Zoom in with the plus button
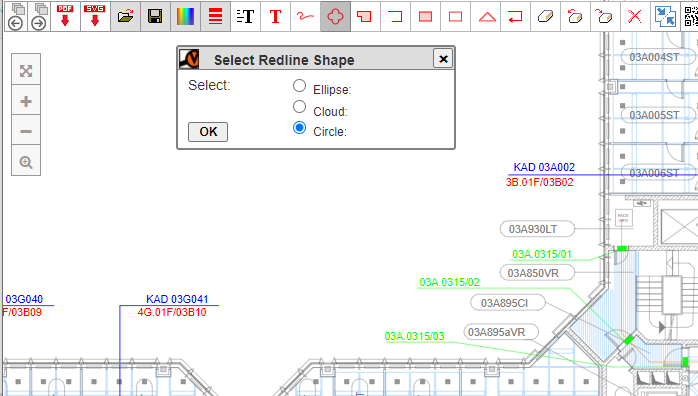The height and width of the screenshot is (396, 698). pos(26,101)
